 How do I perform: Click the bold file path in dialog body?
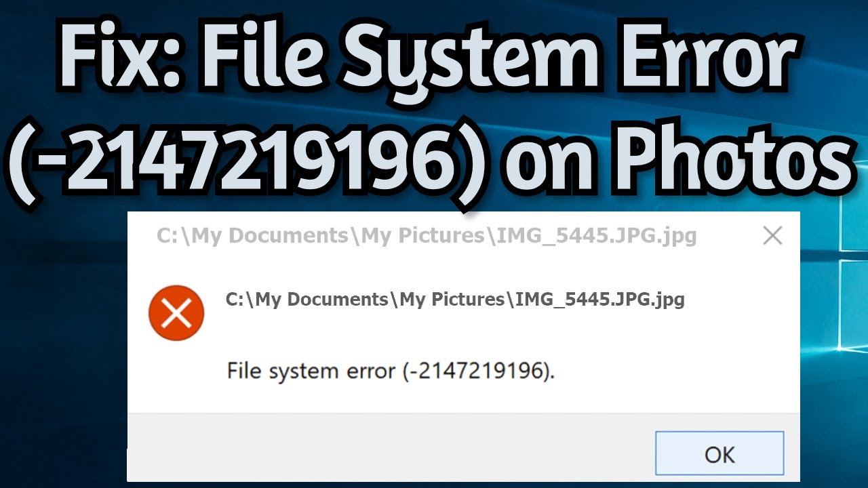(x=455, y=300)
